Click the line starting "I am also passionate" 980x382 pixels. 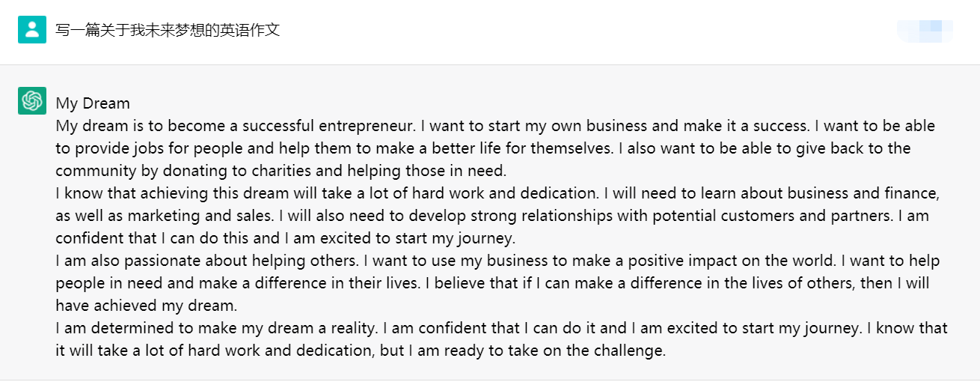[x=497, y=261]
